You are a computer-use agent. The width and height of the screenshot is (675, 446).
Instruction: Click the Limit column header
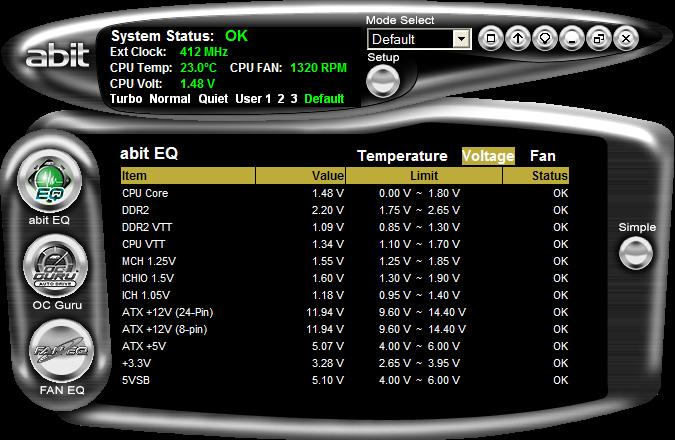coord(424,176)
